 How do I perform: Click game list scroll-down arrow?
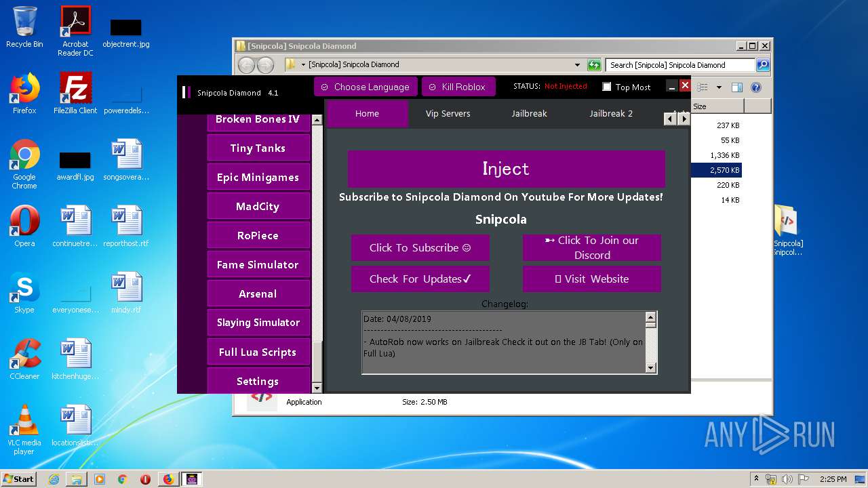[316, 388]
